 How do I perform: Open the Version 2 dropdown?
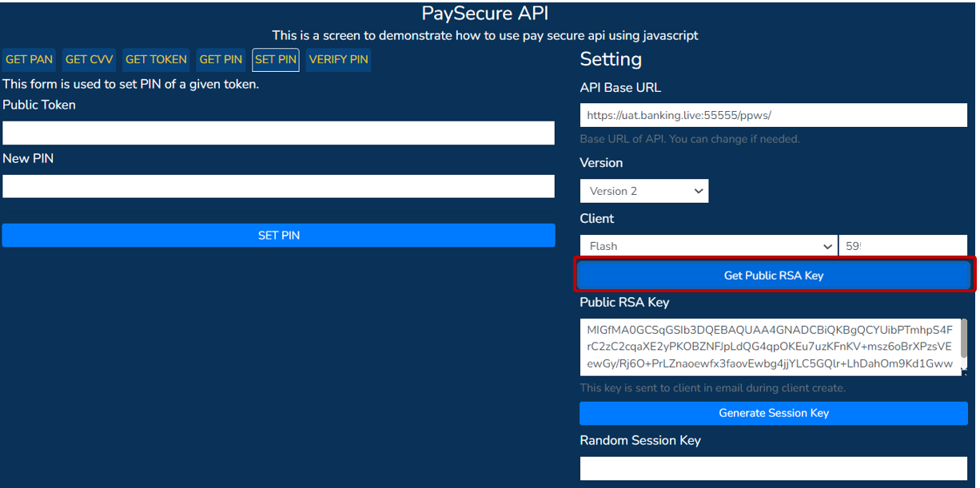(x=644, y=191)
